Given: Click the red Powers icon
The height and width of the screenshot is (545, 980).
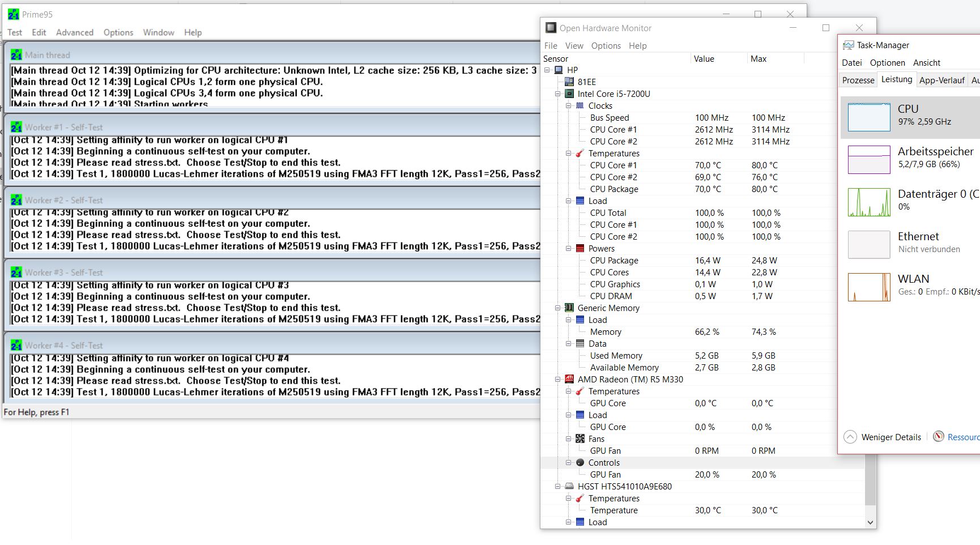Looking at the screenshot, I should [580, 249].
